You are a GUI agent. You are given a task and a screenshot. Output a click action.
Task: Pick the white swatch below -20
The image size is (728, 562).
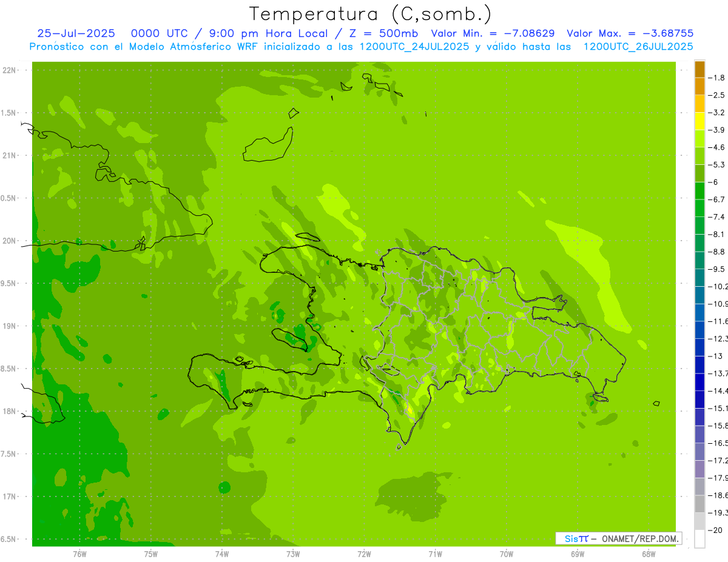pyautogui.click(x=700, y=539)
